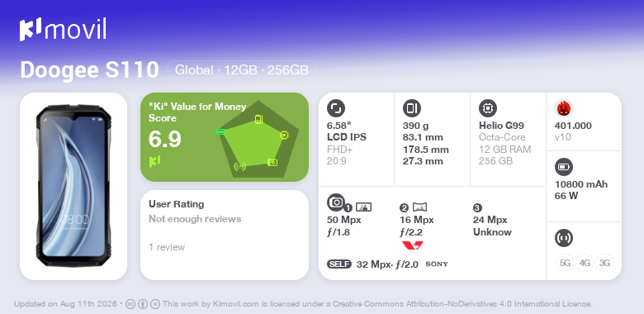
Task: Click the battery capacity icon
Action: coord(564,167)
